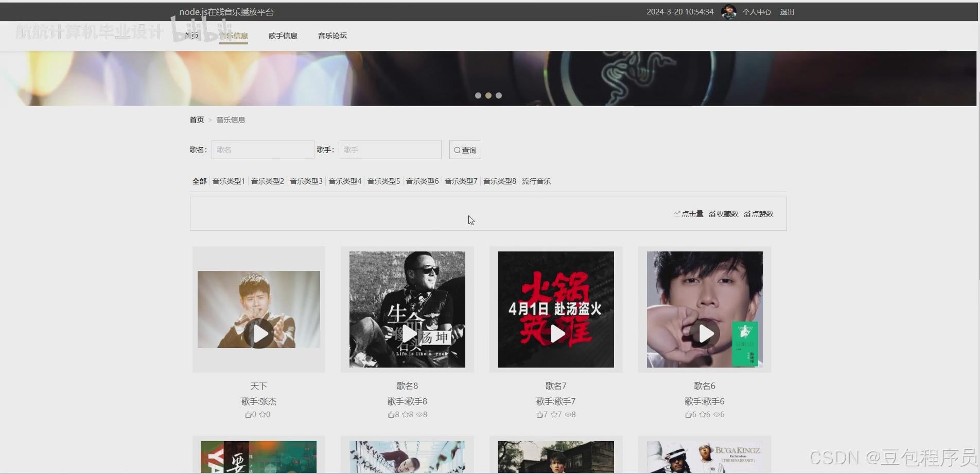Open song title 天下
The height and width of the screenshot is (474, 980).
click(x=259, y=386)
